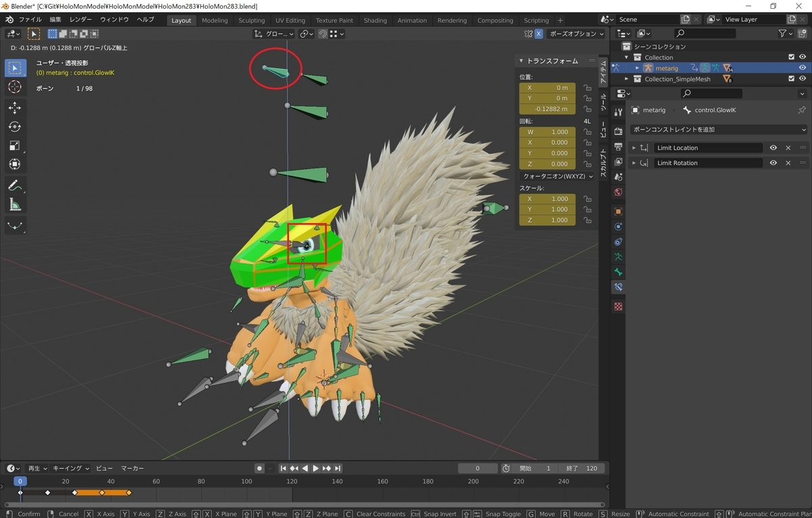Open Scene properties tab
This screenshot has width=812, height=518.
618,177
